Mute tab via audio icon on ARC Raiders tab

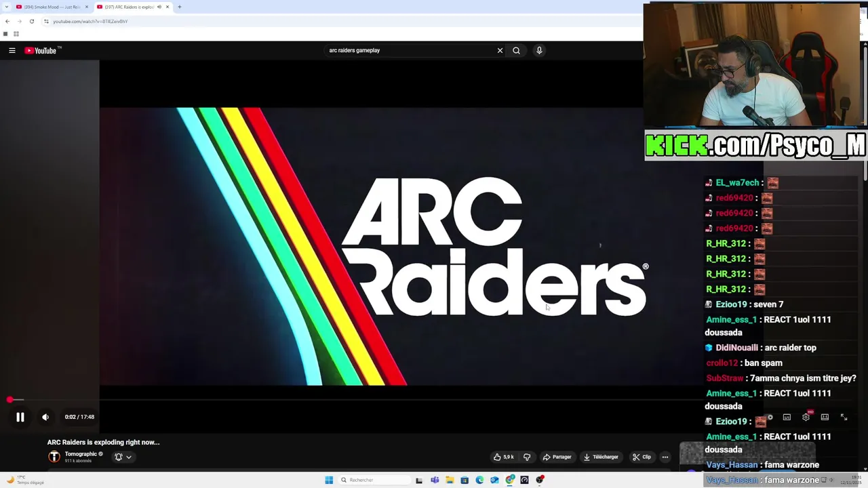click(x=159, y=7)
